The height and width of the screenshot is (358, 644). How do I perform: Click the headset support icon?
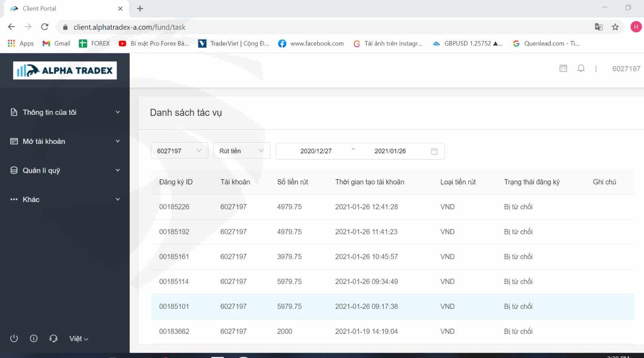(53, 338)
